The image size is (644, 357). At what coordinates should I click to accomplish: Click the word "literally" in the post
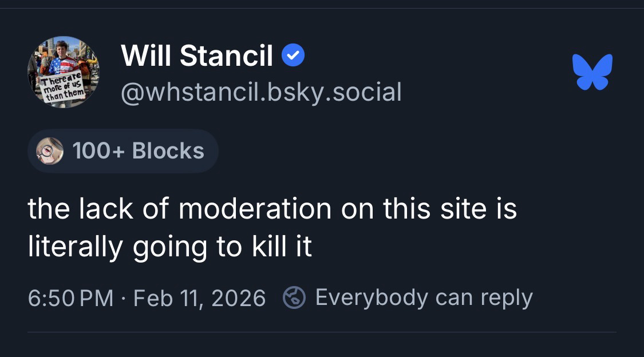click(75, 247)
